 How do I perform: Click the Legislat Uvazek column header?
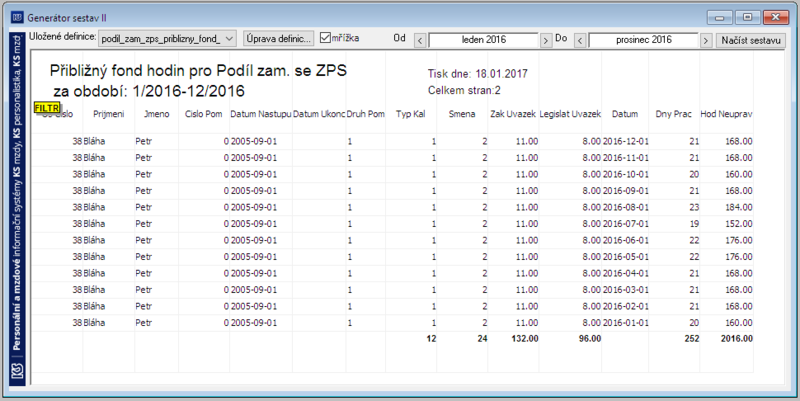570,114
